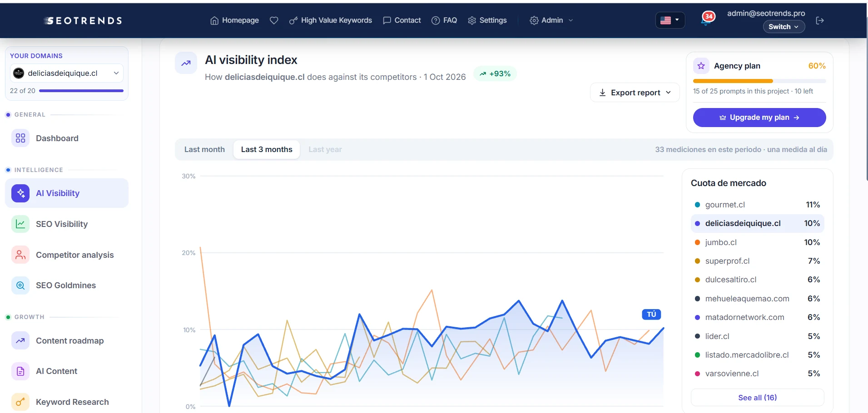Click the Keyword Research key icon
Viewport: 868px width, 413px height.
click(x=20, y=402)
